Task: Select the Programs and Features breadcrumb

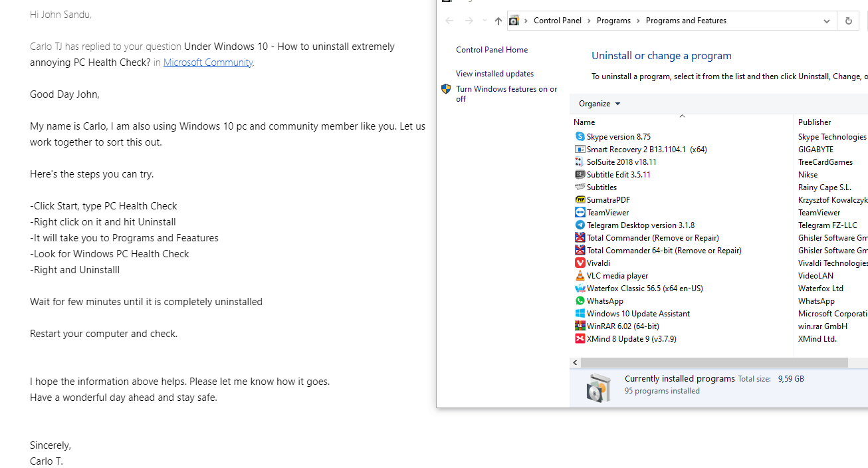Action: [686, 21]
